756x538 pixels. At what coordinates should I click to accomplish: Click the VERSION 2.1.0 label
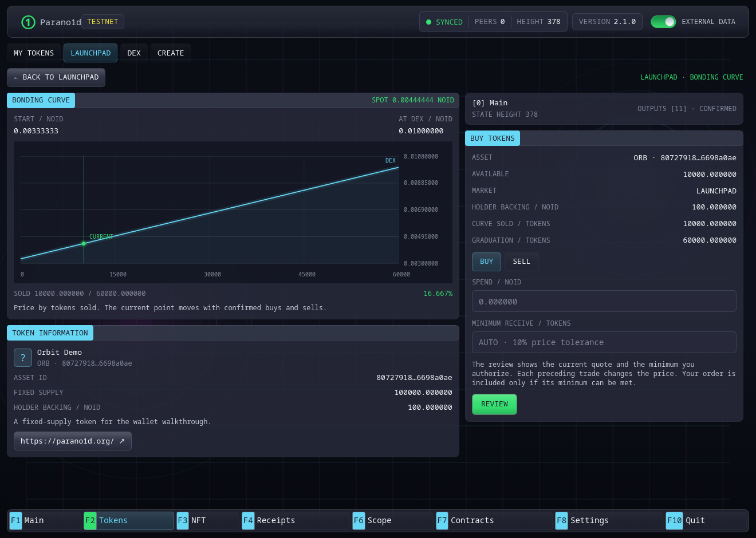(607, 22)
